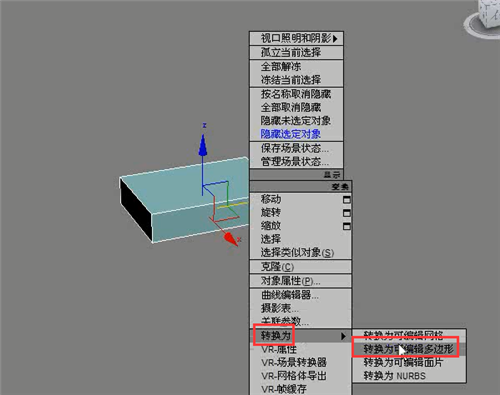Open 对象属性(P)... dialog
Screen dimensions: 500x395
point(301,281)
